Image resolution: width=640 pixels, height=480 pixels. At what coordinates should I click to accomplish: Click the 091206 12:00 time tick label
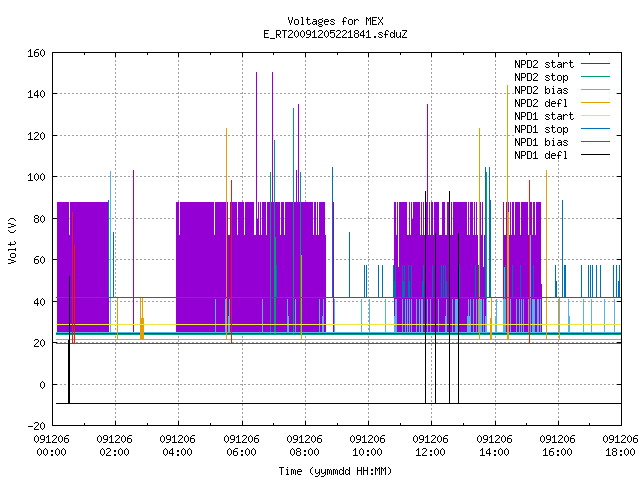pyautogui.click(x=430, y=446)
